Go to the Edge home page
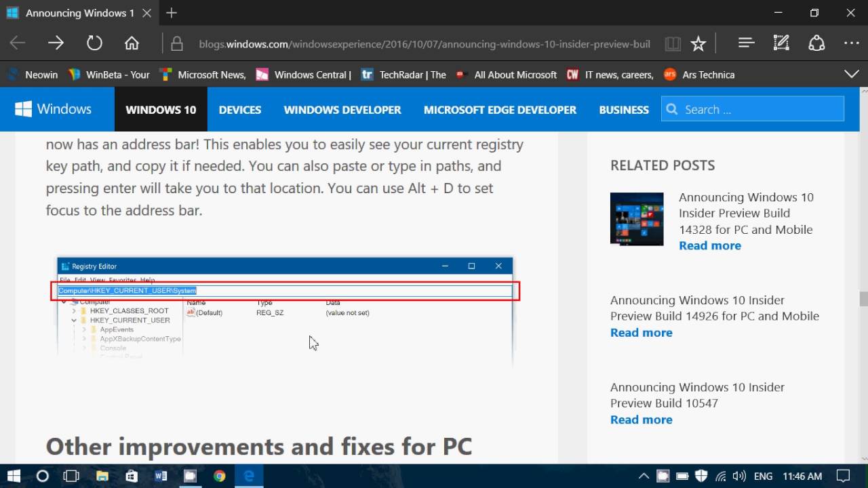 click(132, 43)
